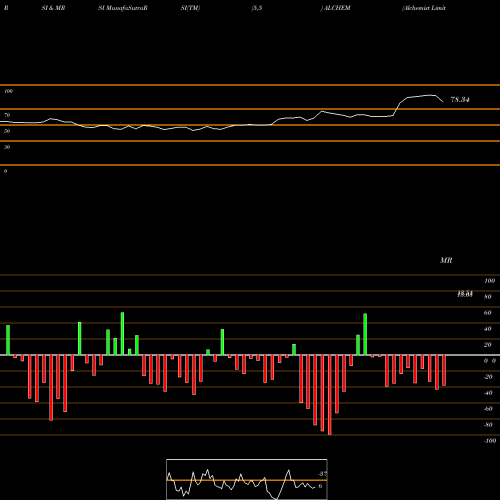Click the '(Alchemist Limit' company name text
Image resolution: width=500 pixels, height=500 pixels.
pos(424,8)
